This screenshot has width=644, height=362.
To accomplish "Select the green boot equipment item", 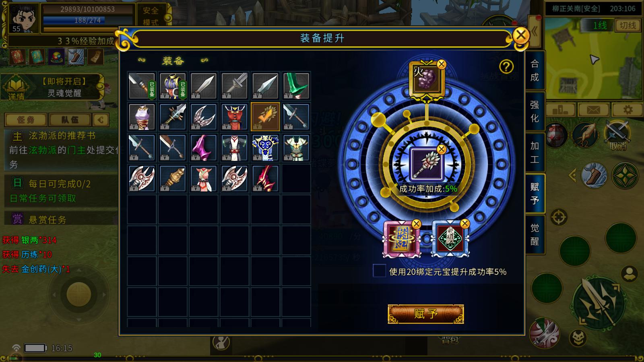I will click(296, 86).
